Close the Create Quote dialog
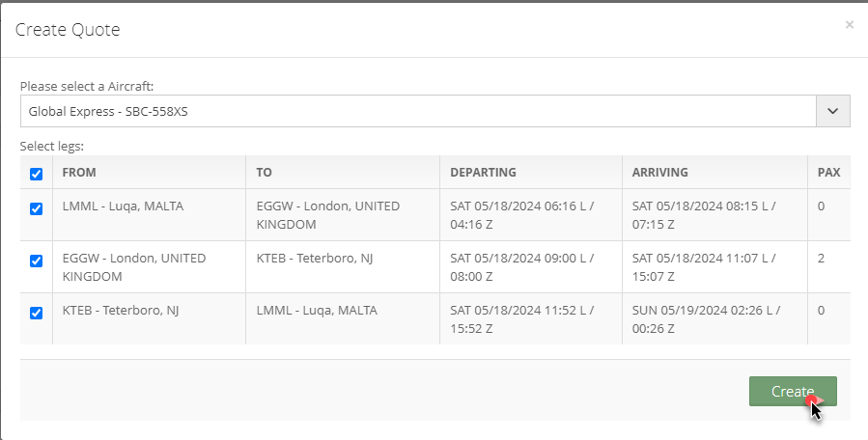The height and width of the screenshot is (440, 868). [x=850, y=24]
